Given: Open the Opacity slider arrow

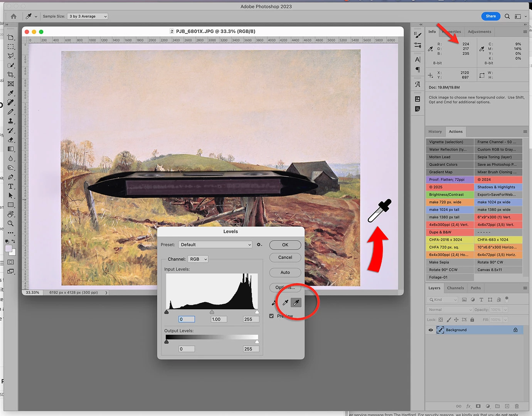Looking at the screenshot, I should [x=505, y=310].
